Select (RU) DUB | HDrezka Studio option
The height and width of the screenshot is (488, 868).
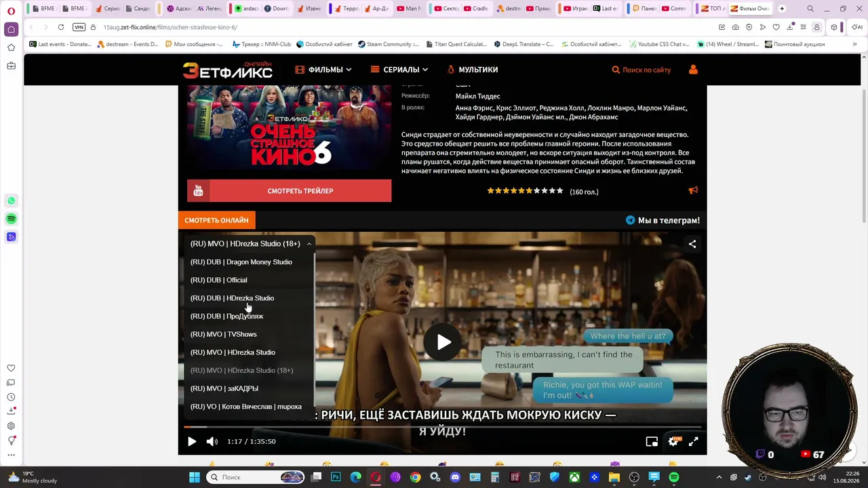(x=233, y=298)
